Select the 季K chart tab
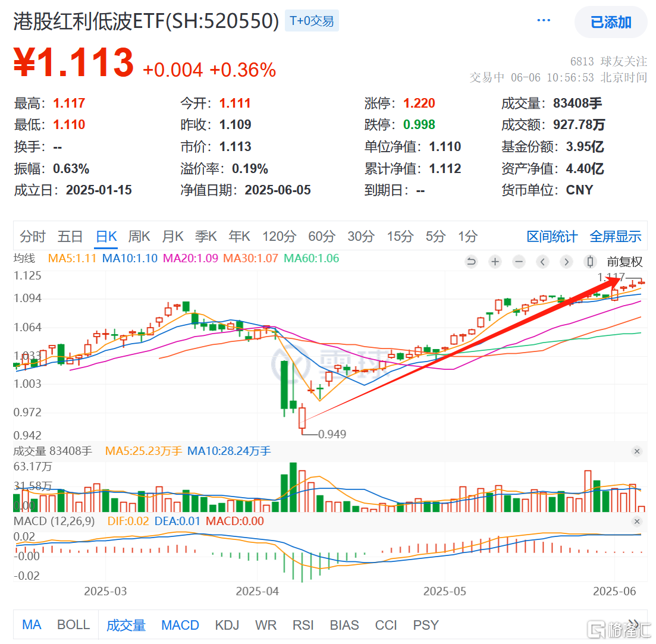This screenshot has height=644, width=656. pyautogui.click(x=206, y=236)
